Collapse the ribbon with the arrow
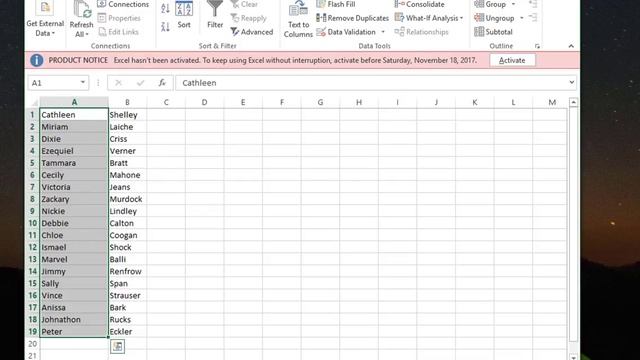 coord(571,46)
